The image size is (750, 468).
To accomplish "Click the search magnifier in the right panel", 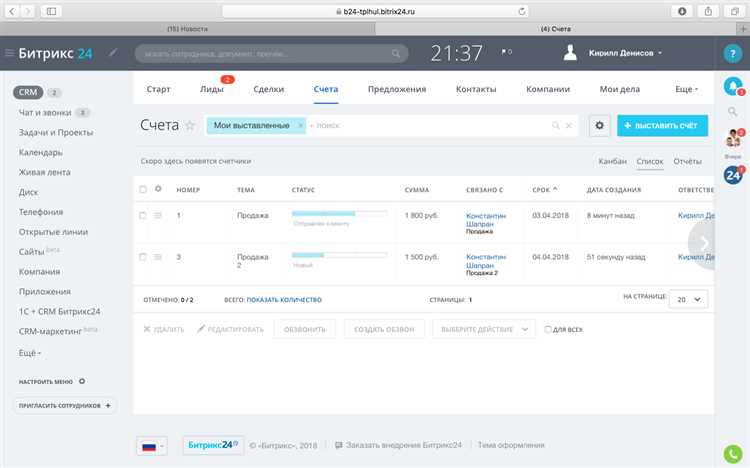I will click(x=732, y=112).
